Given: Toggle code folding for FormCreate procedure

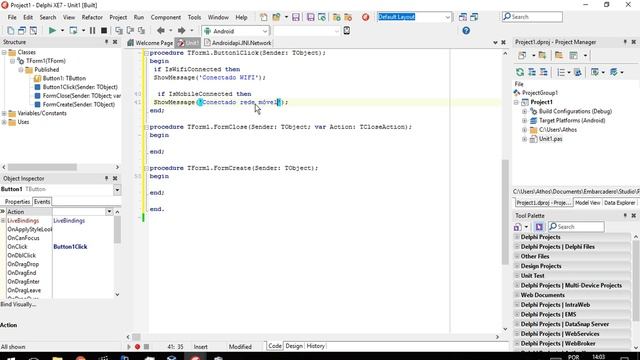Looking at the screenshot, I should (146, 168).
